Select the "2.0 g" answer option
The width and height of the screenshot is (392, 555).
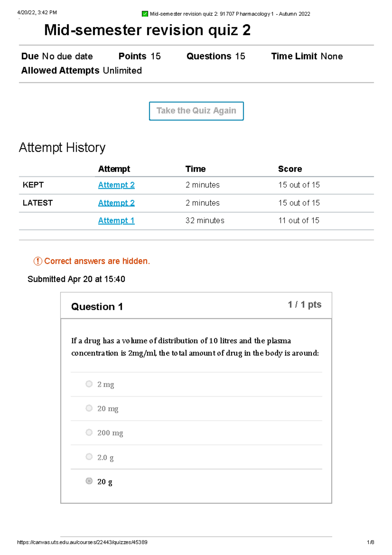tap(89, 457)
